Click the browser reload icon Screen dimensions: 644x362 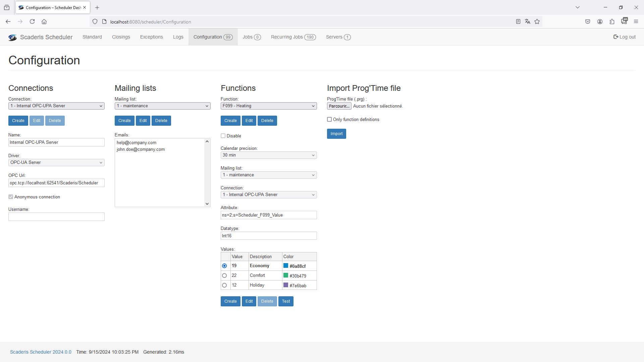32,22
